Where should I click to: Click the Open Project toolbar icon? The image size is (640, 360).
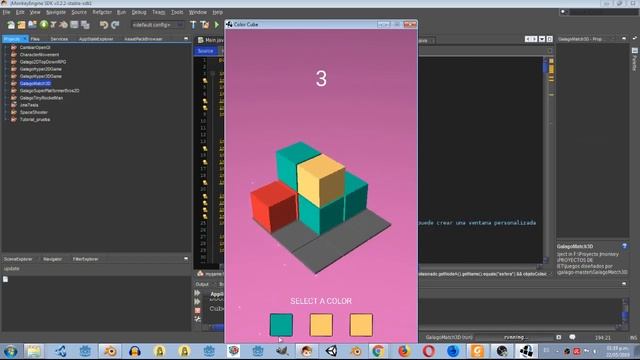32,25
